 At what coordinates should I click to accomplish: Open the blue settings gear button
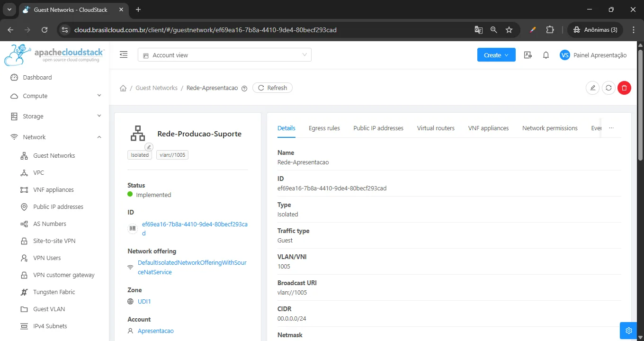click(629, 330)
